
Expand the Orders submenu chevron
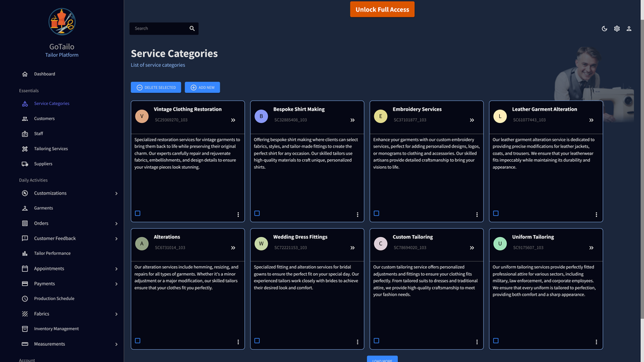click(x=116, y=224)
